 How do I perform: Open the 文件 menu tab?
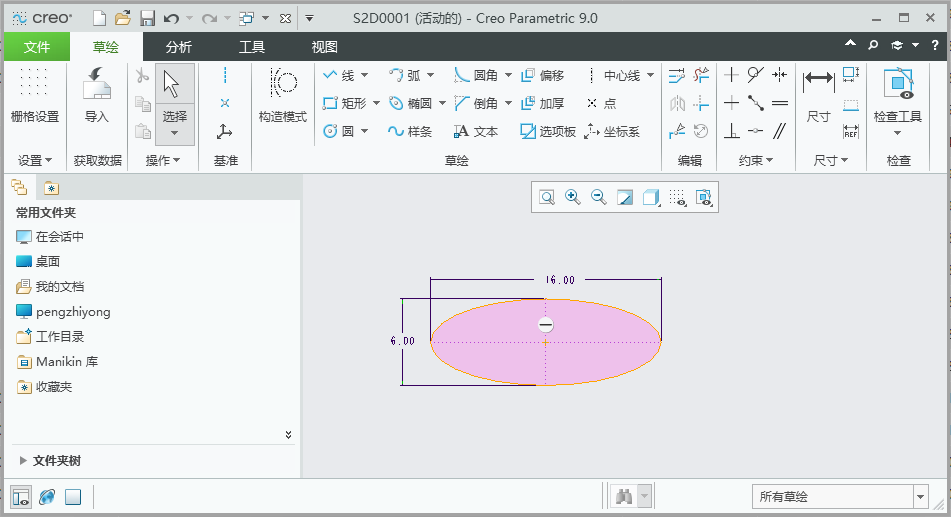pos(37,47)
